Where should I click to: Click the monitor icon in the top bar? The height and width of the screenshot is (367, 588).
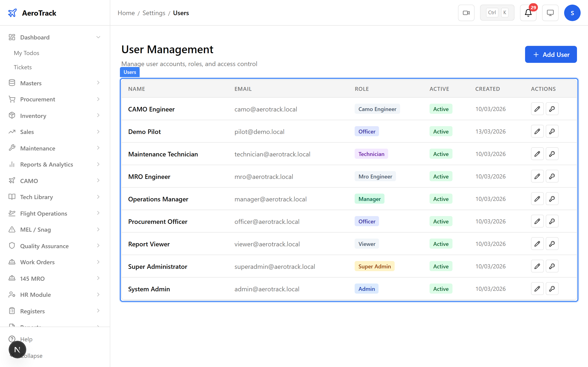tap(550, 13)
